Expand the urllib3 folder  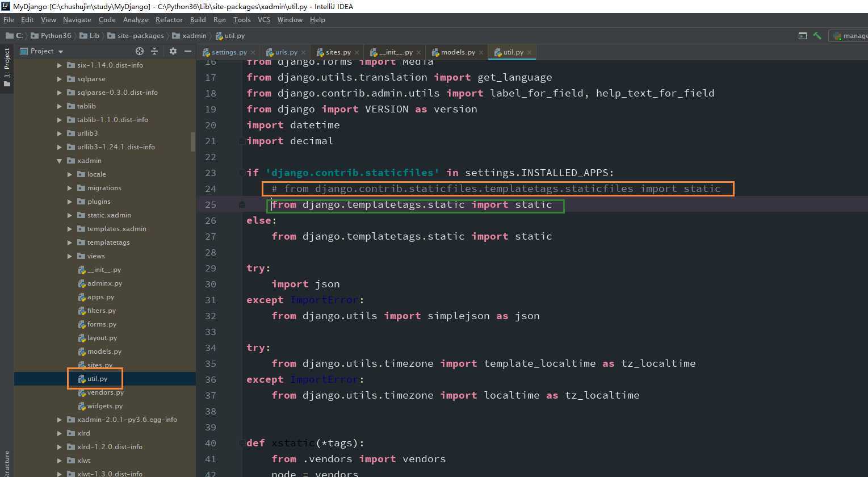click(60, 133)
